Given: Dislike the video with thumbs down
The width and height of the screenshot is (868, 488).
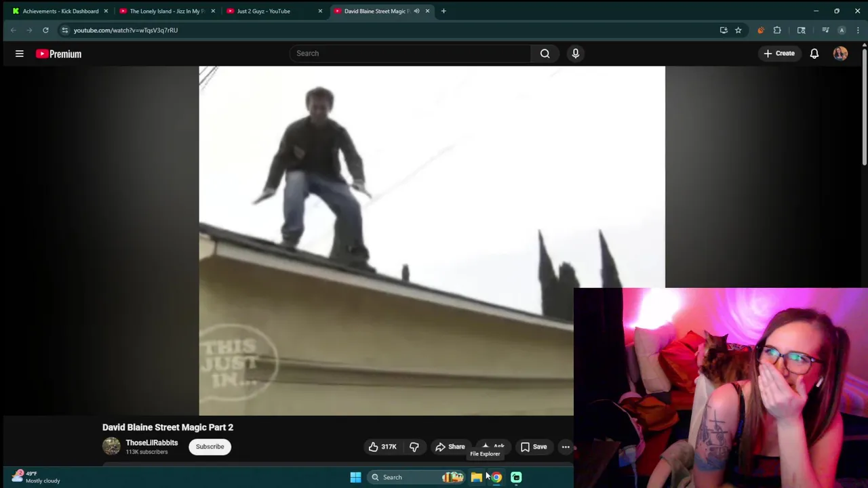Looking at the screenshot, I should (x=414, y=447).
